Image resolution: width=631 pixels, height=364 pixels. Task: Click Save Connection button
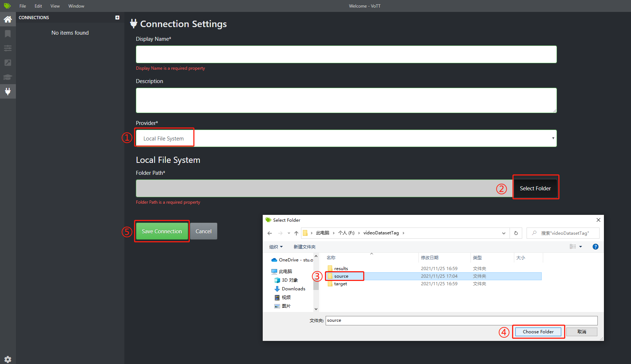click(x=162, y=231)
